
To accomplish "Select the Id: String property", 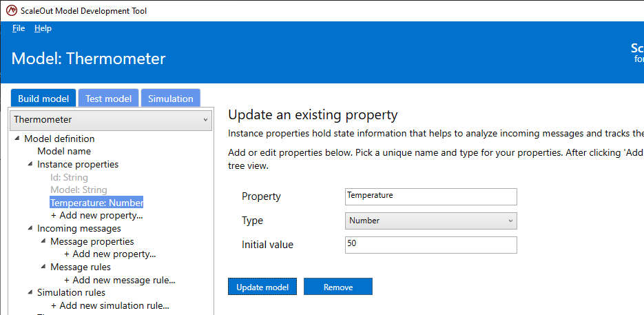I will (x=69, y=177).
